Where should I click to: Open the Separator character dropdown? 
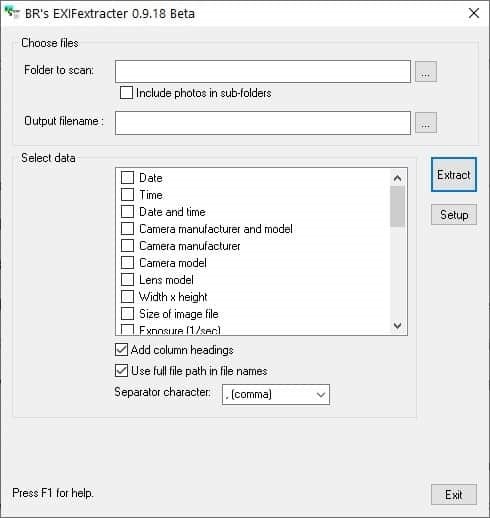pos(276,395)
